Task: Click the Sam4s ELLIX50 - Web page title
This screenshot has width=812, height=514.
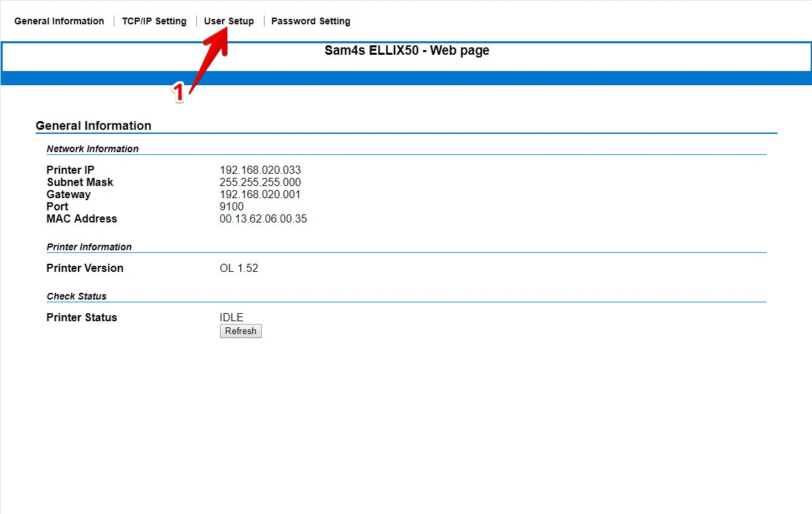Action: click(407, 50)
